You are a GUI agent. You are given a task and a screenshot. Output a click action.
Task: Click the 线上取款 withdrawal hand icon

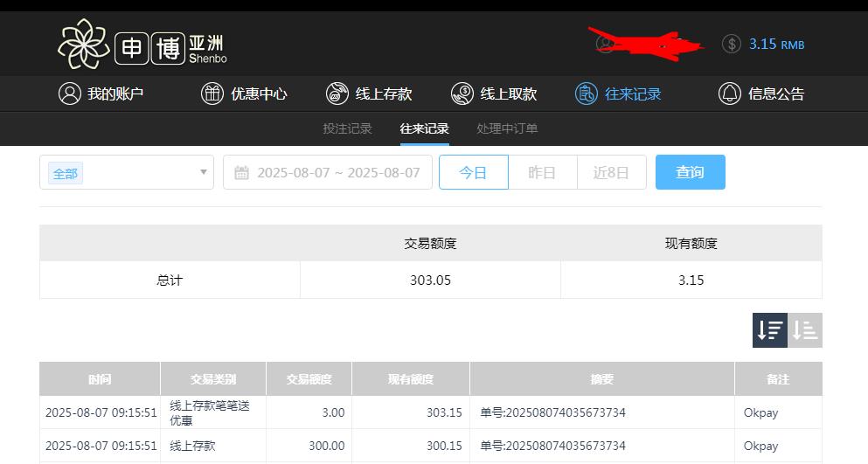click(462, 93)
